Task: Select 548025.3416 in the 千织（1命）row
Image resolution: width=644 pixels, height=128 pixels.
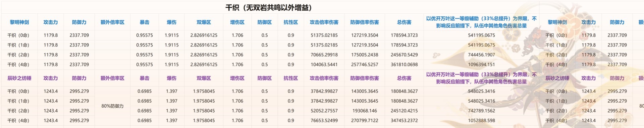Action: click(x=481, y=101)
